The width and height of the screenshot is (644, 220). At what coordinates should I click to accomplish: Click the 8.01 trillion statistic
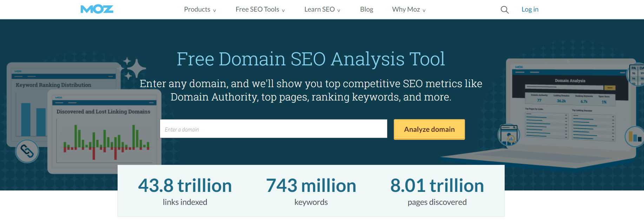437,186
